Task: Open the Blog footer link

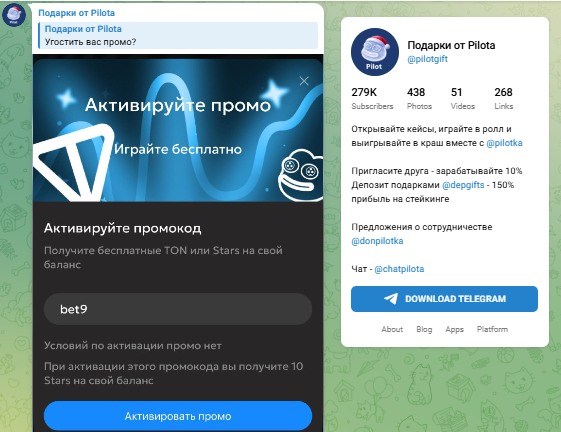Action: click(x=424, y=329)
